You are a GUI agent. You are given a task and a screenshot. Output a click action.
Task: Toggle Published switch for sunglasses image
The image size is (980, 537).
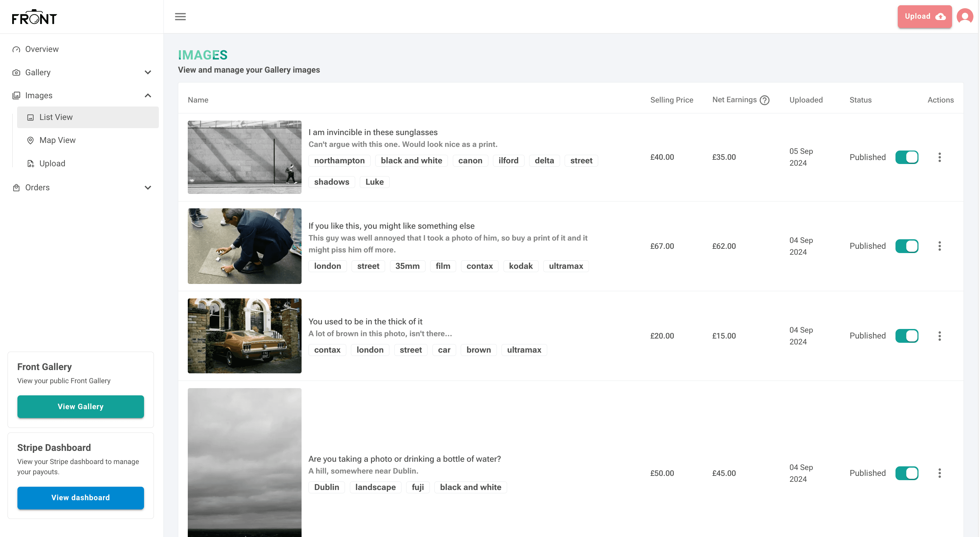907,157
